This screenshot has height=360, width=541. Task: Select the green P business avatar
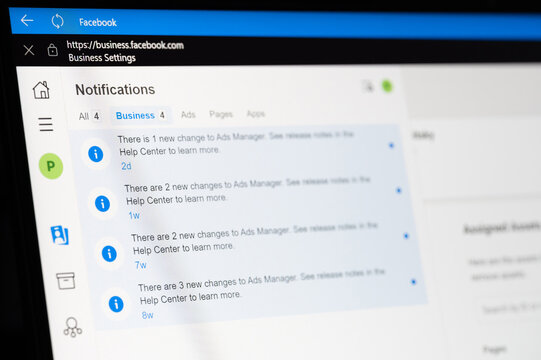point(51,166)
